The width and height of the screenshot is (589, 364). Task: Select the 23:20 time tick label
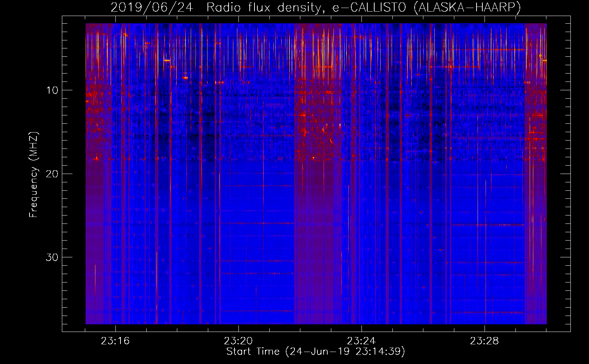[238, 341]
